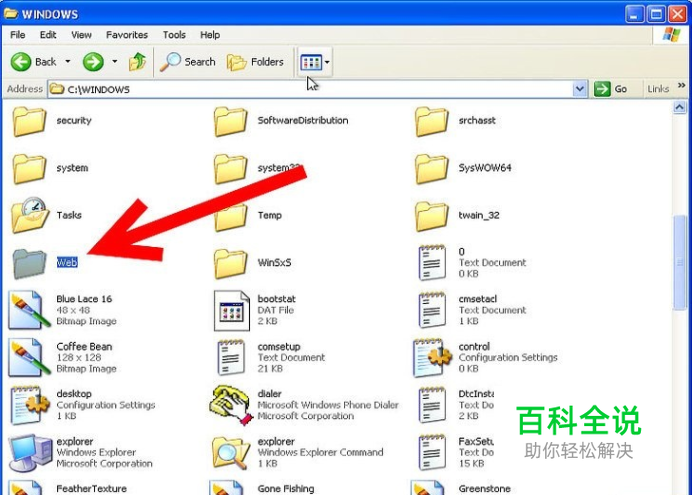Select the FeatherTexture file name
This screenshot has height=495, width=692.
click(91, 489)
